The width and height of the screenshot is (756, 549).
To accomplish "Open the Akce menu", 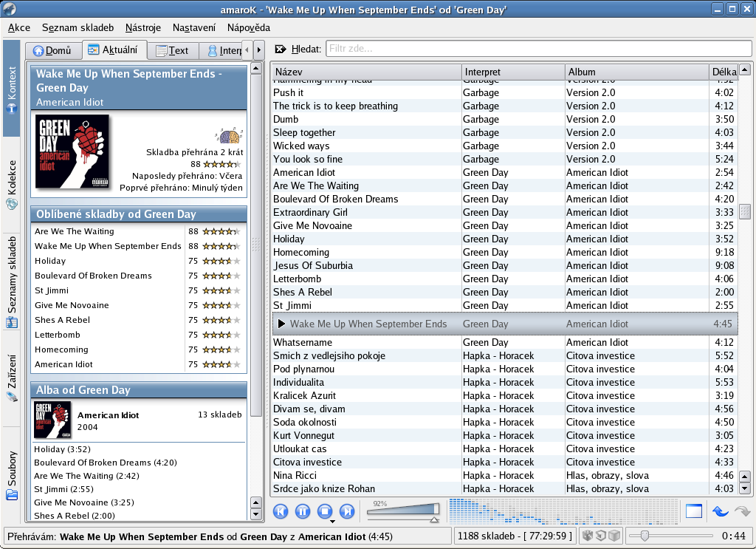I will pos(19,27).
